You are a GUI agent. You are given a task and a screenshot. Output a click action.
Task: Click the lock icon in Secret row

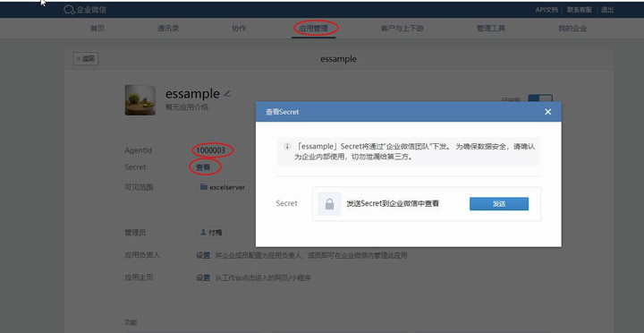pyautogui.click(x=329, y=204)
